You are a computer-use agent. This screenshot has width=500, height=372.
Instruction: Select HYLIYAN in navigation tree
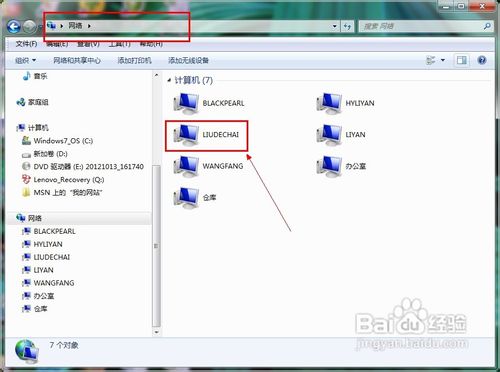42,244
